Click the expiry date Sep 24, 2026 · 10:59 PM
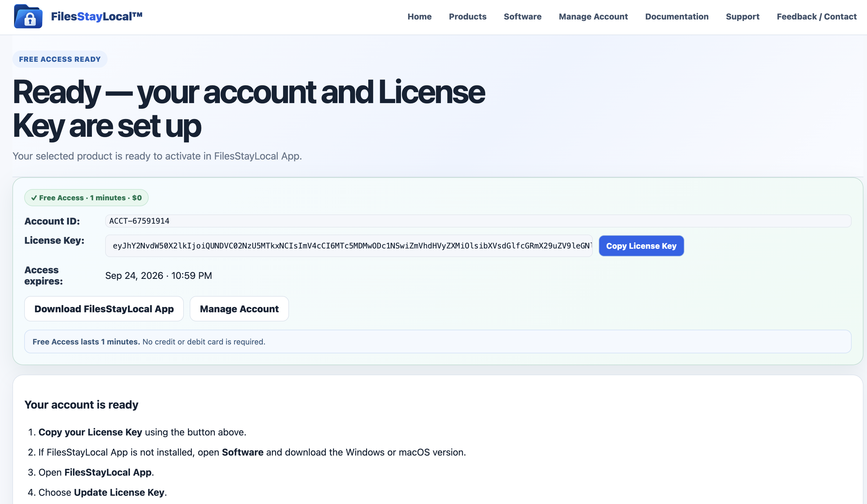 [x=159, y=276]
